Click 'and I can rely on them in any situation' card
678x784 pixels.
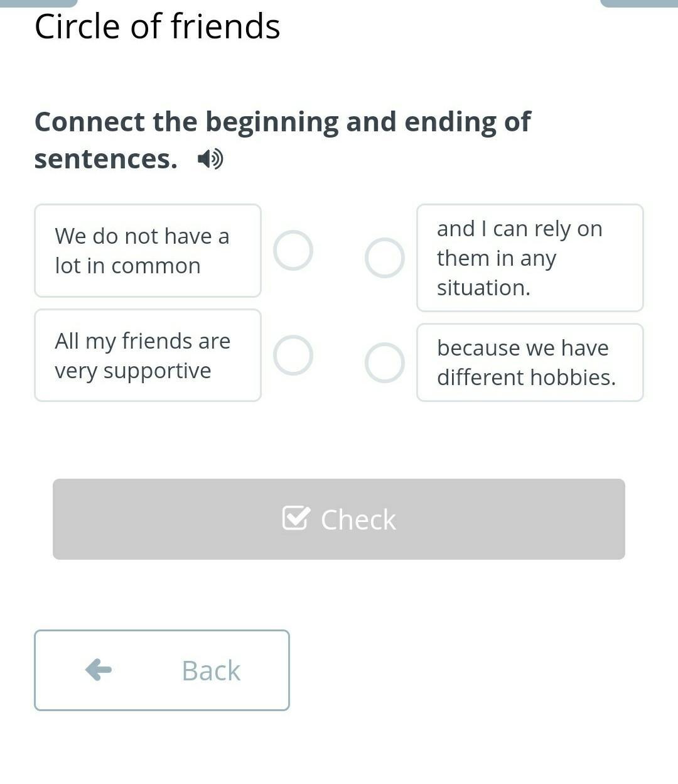click(530, 258)
